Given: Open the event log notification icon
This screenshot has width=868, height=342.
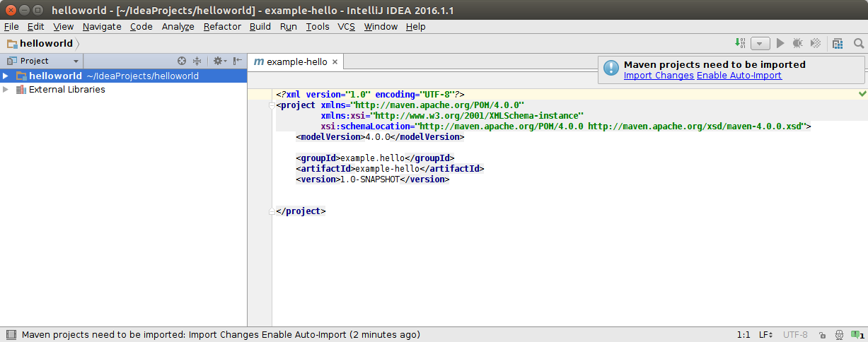Looking at the screenshot, I should click(x=858, y=334).
